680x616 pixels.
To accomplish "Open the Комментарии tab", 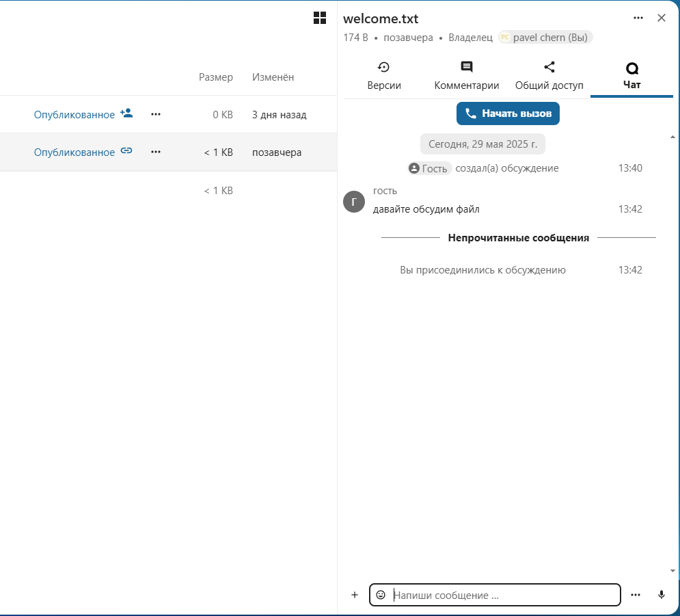I will click(x=467, y=76).
